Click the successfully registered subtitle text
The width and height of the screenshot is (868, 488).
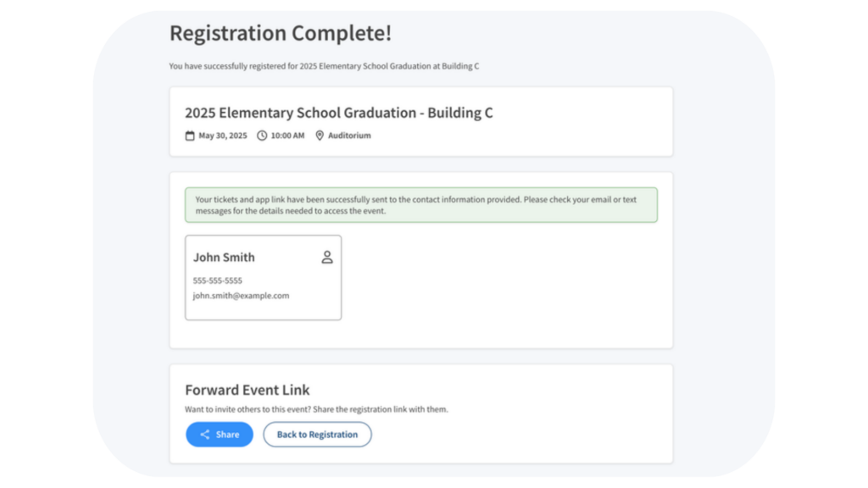pos(324,66)
